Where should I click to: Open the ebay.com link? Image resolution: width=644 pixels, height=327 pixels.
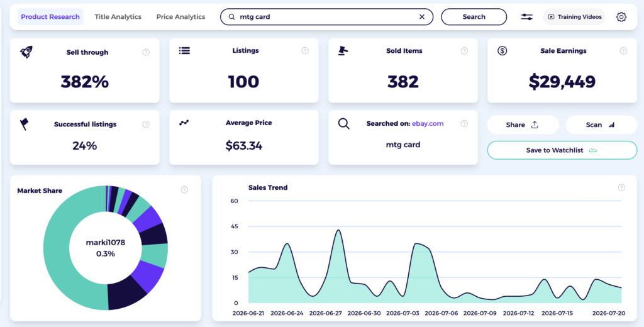point(428,123)
